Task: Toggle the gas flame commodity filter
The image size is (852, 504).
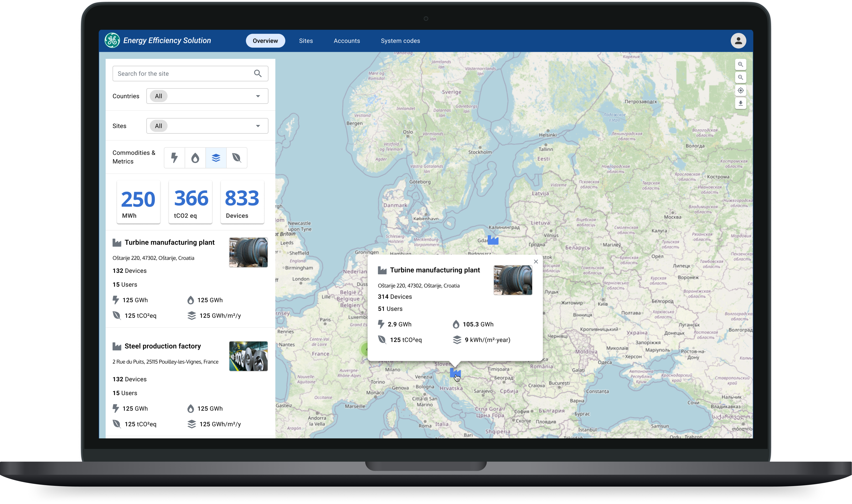Action: click(x=195, y=158)
